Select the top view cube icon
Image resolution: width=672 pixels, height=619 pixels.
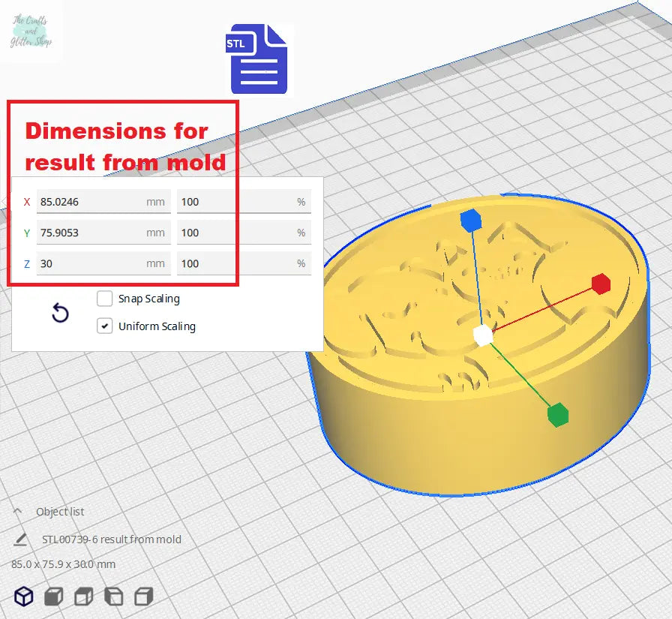tap(83, 596)
